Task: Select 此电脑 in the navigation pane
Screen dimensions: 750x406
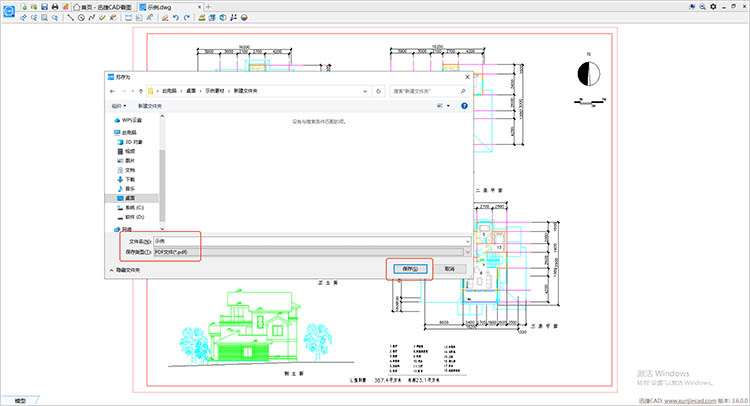Action: pyautogui.click(x=125, y=132)
